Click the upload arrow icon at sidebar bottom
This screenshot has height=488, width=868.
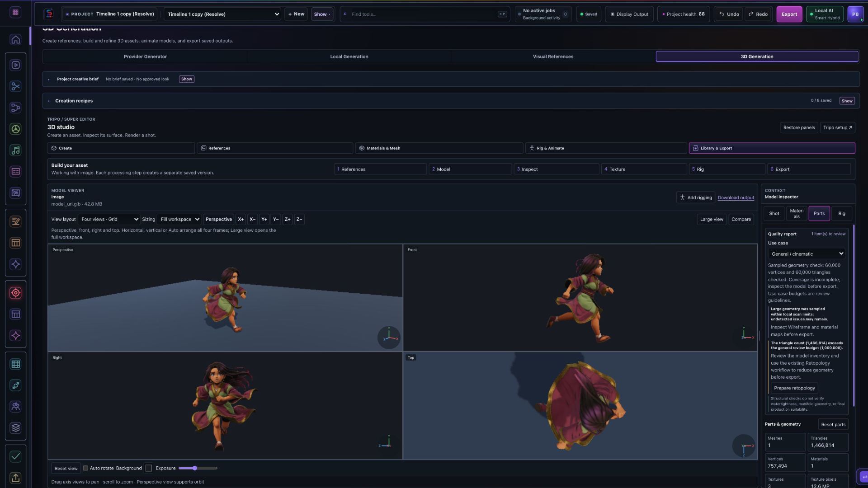click(x=15, y=478)
